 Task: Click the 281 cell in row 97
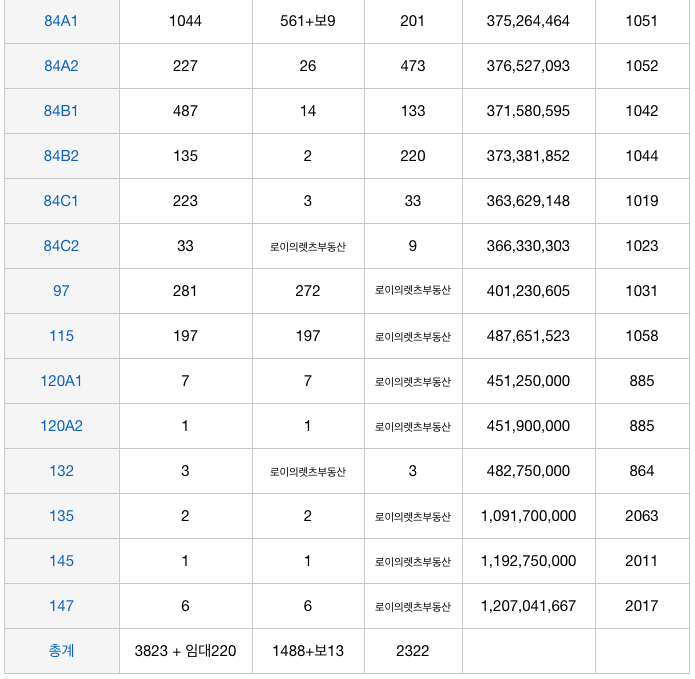point(185,291)
